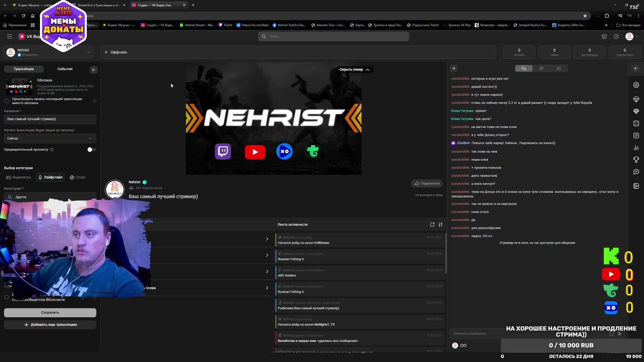Expand the Сейчас start time dropdown

coord(50,139)
